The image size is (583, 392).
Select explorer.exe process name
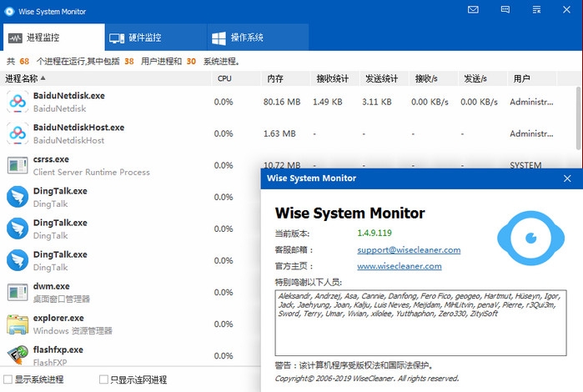58,318
